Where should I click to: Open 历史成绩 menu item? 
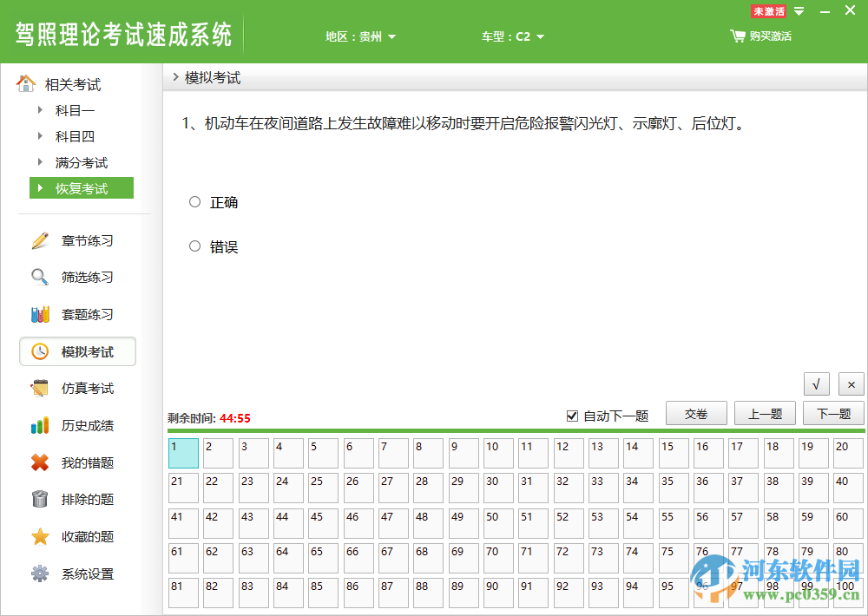(88, 426)
